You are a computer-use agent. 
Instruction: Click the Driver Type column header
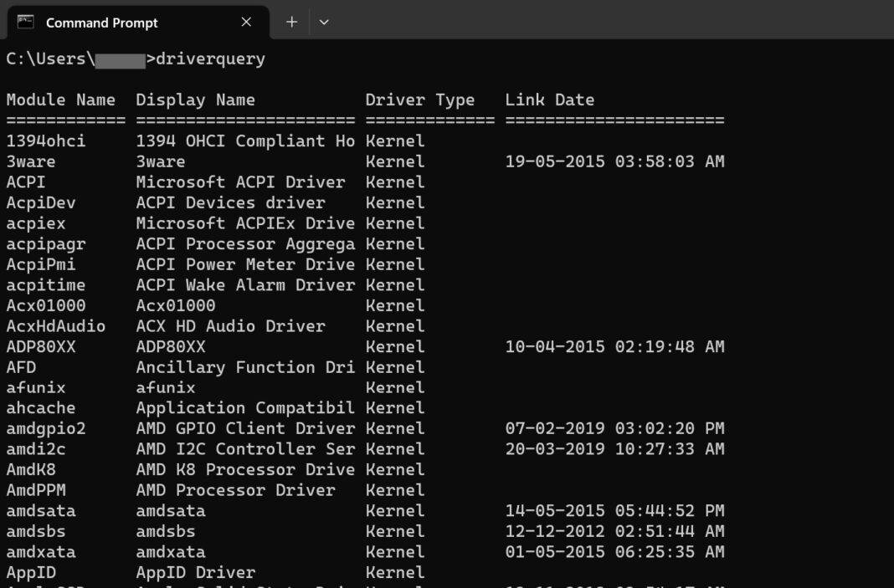tap(420, 100)
